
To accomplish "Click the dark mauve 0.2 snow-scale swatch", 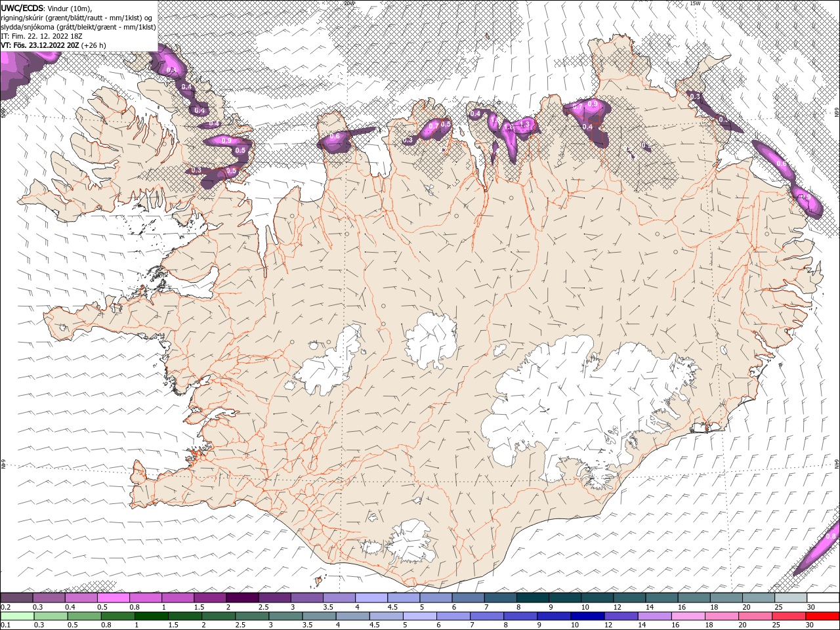I will 16,598.
